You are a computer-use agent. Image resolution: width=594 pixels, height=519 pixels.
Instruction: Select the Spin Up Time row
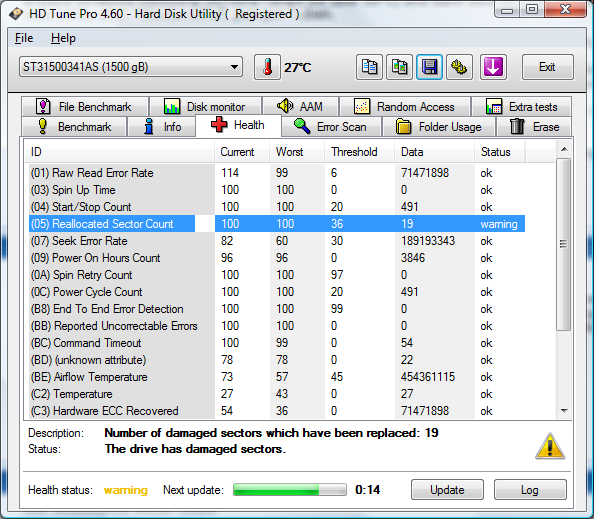277,190
